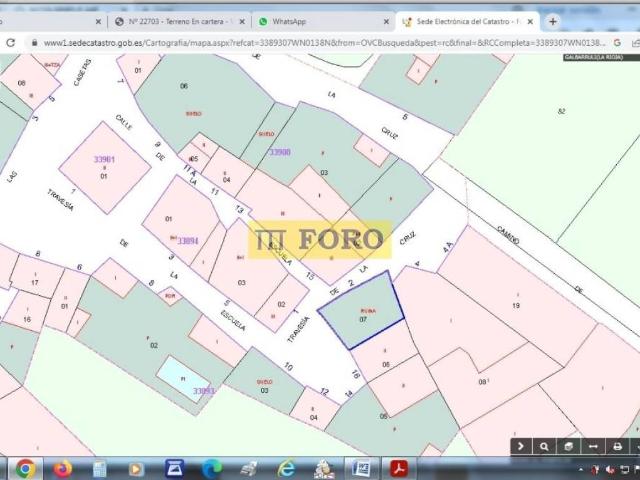Click block number 33981 on the map

[104, 159]
